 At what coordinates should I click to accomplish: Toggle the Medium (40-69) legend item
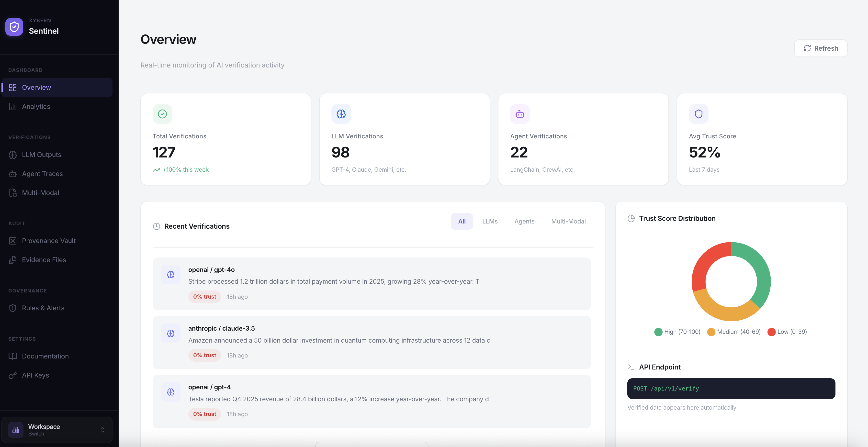tap(733, 332)
